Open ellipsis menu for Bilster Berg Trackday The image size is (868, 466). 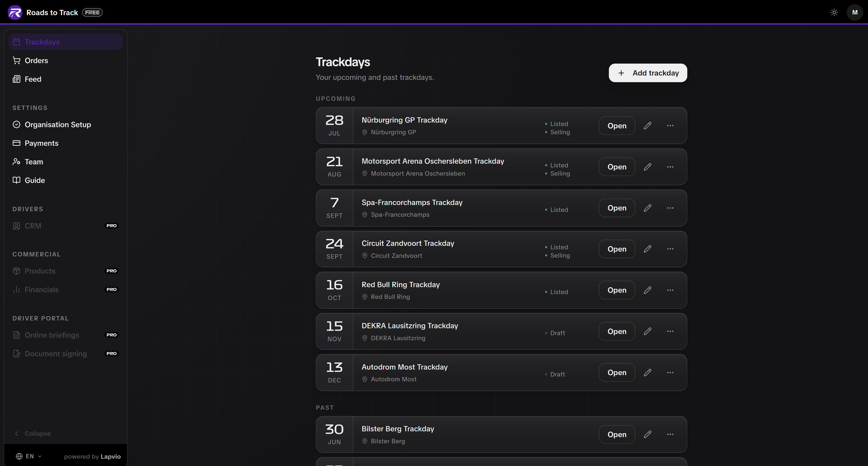[x=670, y=434]
